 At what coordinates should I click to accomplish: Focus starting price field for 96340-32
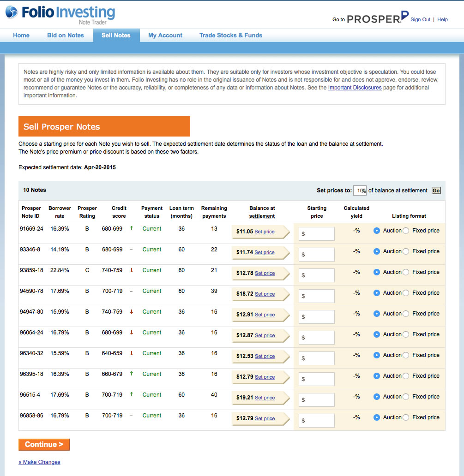coord(317,358)
